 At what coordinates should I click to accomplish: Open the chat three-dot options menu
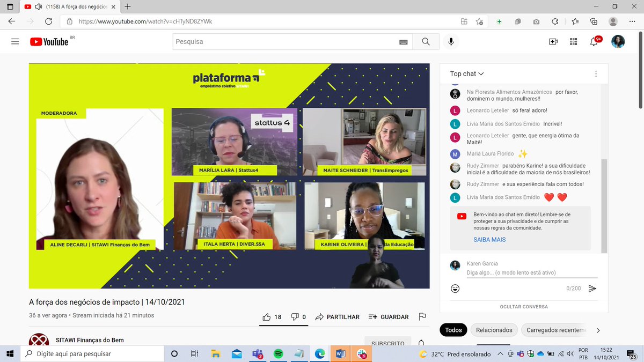click(596, 73)
